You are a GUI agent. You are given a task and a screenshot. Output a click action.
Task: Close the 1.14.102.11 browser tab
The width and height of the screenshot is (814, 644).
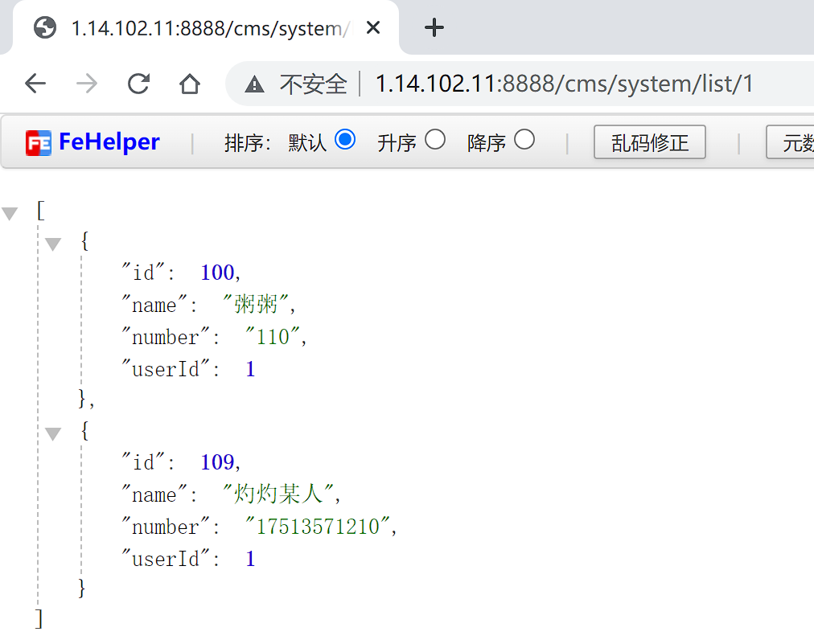[x=373, y=28]
